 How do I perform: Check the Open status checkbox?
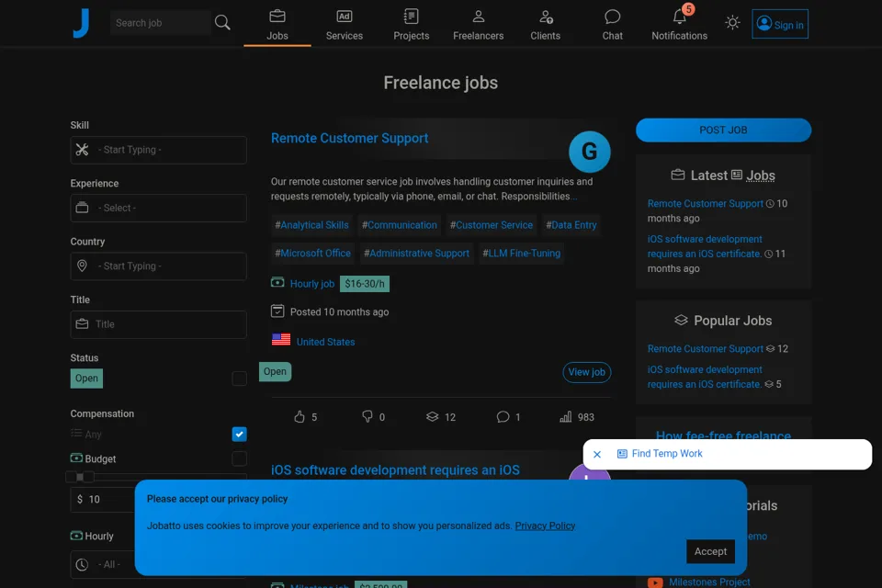pos(239,379)
